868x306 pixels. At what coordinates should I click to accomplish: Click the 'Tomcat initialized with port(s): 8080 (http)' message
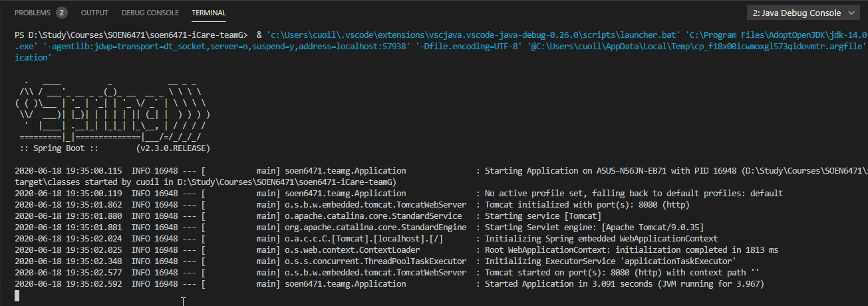click(x=587, y=205)
